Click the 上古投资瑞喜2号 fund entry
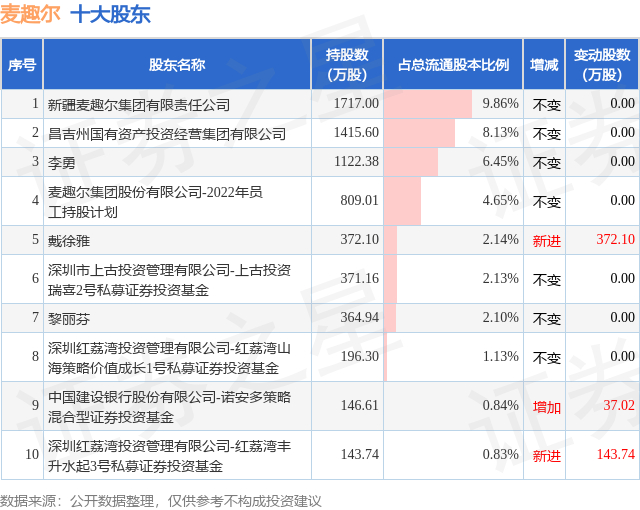 pyautogui.click(x=169, y=280)
